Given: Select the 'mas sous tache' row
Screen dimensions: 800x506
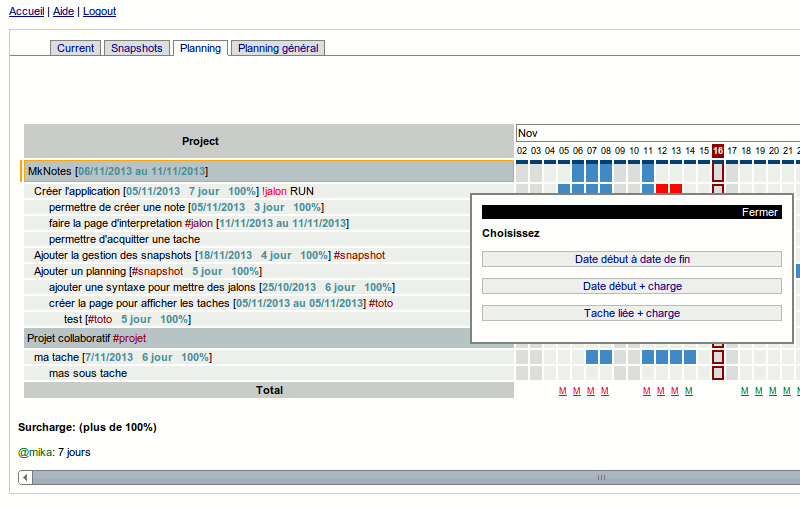Looking at the screenshot, I should 269,373.
